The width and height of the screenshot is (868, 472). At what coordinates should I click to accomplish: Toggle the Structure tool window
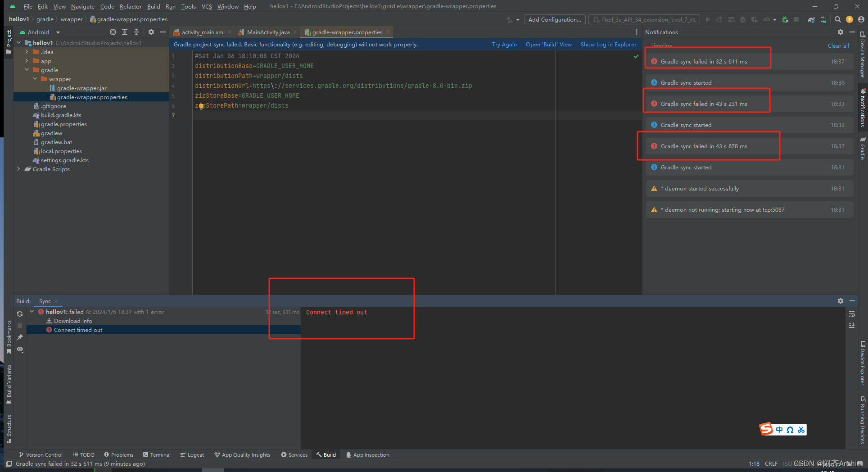tap(9, 428)
